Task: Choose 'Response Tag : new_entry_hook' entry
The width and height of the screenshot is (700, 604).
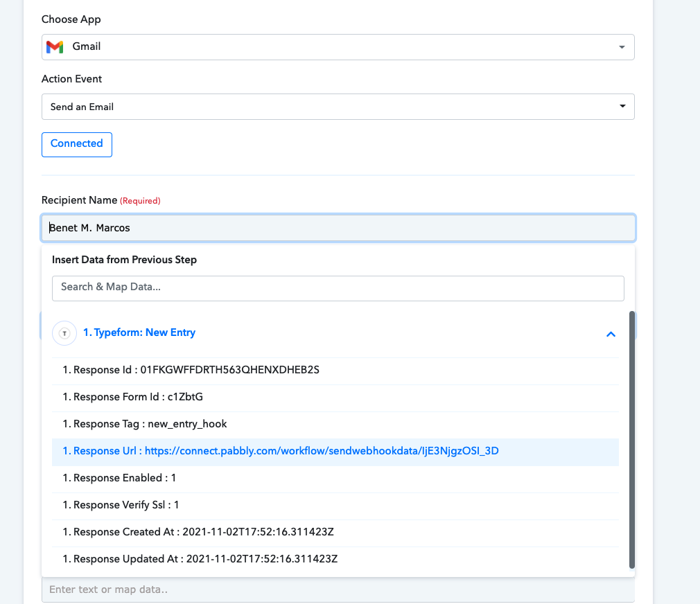Action: coord(335,424)
